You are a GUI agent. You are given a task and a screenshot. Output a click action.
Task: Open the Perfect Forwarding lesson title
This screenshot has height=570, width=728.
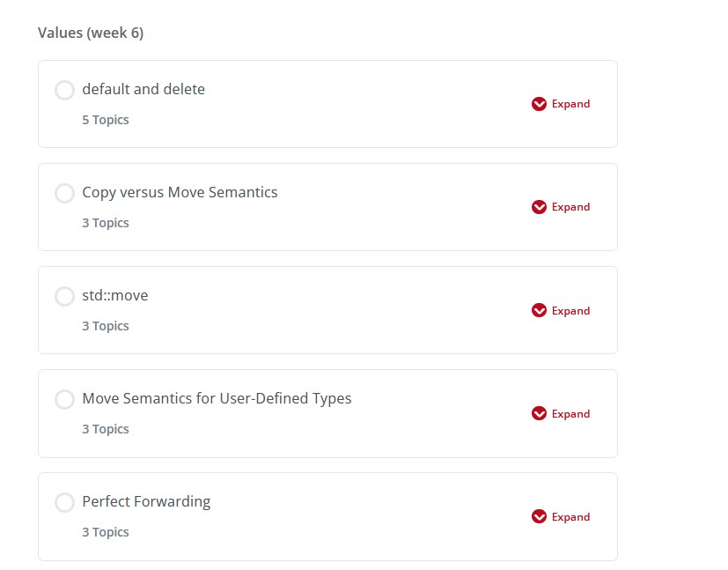[x=146, y=501]
